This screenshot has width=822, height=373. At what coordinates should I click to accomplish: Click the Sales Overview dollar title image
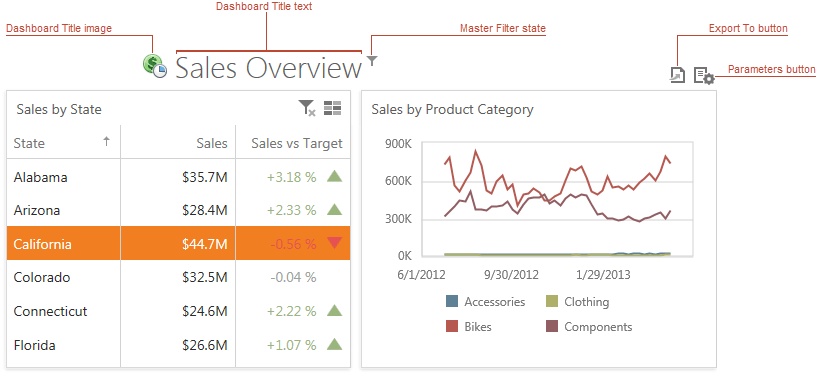(x=155, y=67)
